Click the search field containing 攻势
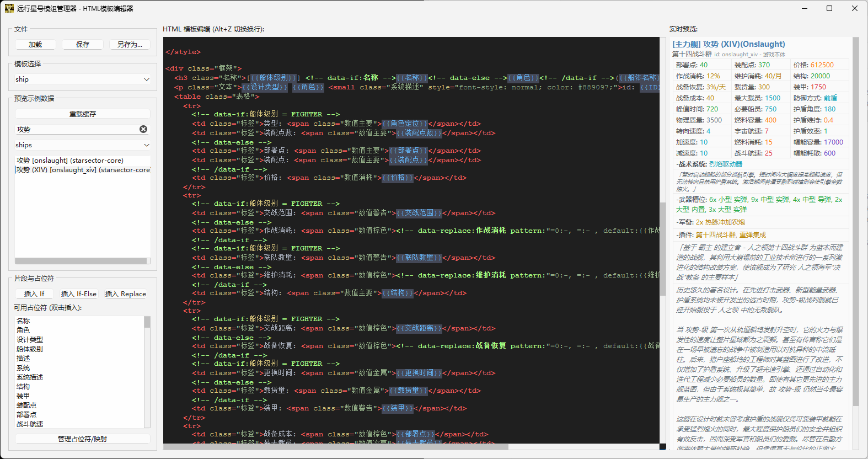The width and height of the screenshot is (868, 459). pyautogui.click(x=76, y=129)
